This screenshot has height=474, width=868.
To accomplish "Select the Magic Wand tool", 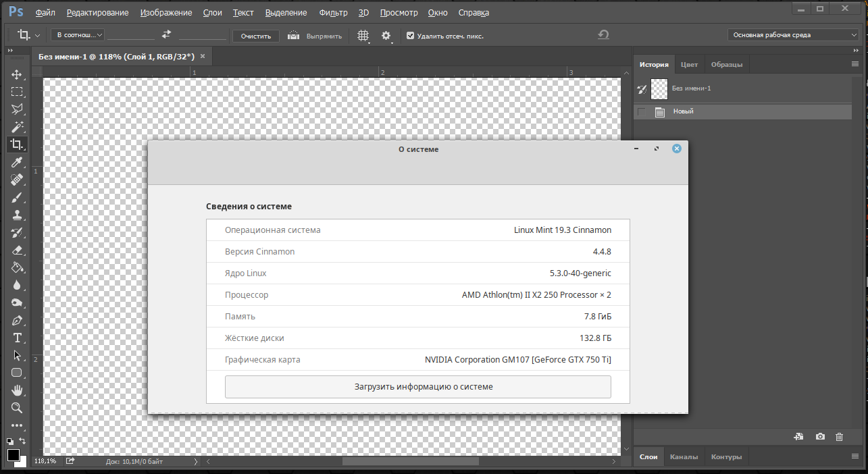I will point(17,127).
